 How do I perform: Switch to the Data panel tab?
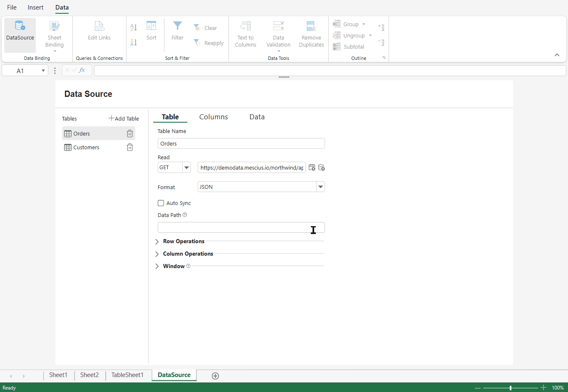pos(257,117)
